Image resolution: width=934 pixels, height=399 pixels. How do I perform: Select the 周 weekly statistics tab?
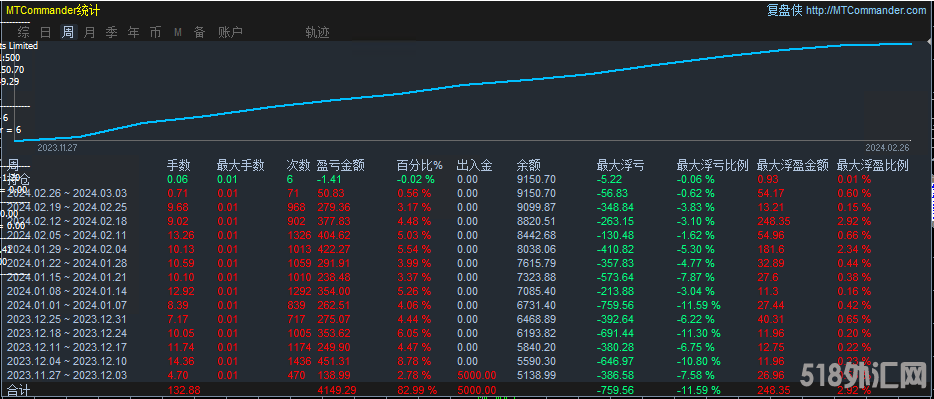point(69,32)
